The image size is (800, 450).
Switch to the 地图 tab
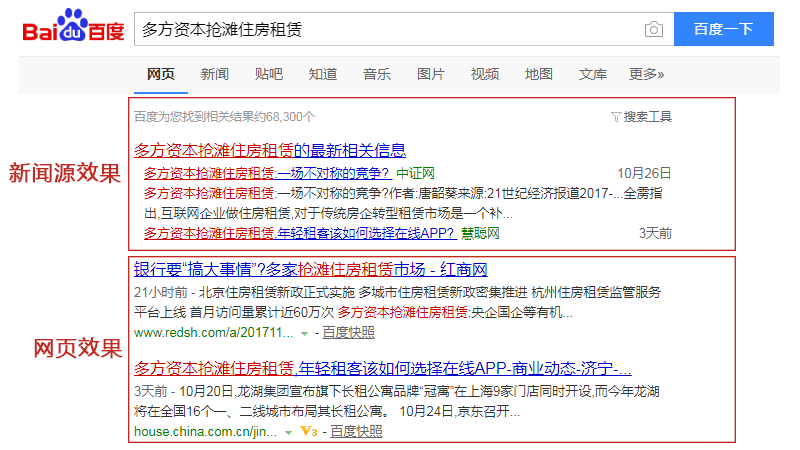(539, 74)
